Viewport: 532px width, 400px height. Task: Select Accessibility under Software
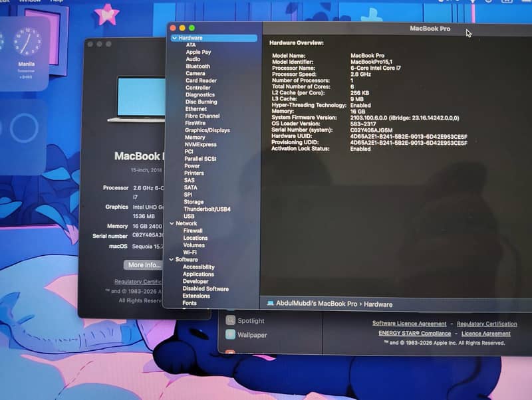tap(198, 267)
